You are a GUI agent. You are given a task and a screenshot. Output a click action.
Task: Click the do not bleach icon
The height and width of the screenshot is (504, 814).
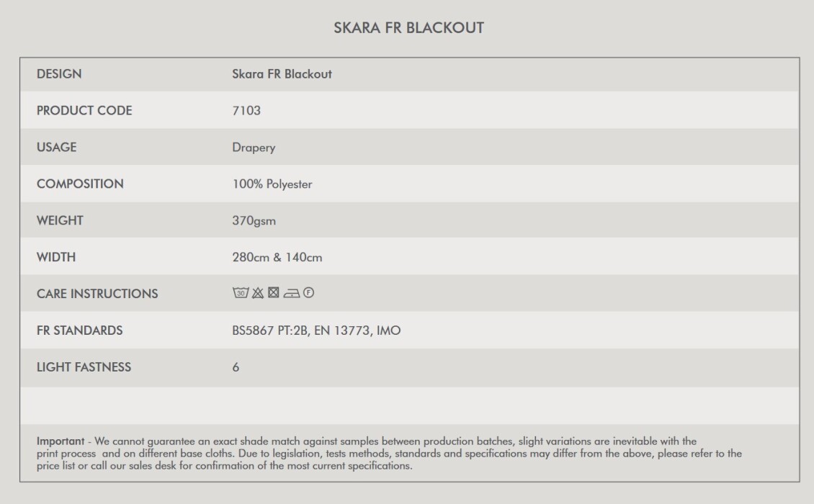pyautogui.click(x=257, y=293)
